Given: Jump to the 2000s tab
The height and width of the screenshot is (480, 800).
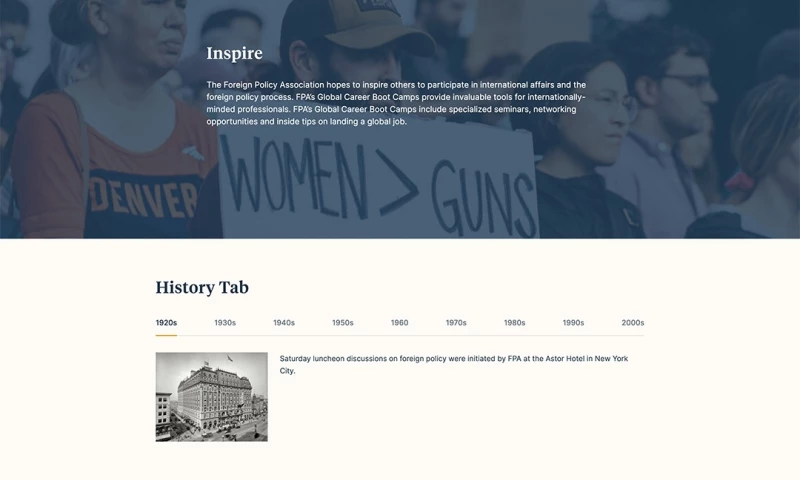Looking at the screenshot, I should pyautogui.click(x=632, y=323).
